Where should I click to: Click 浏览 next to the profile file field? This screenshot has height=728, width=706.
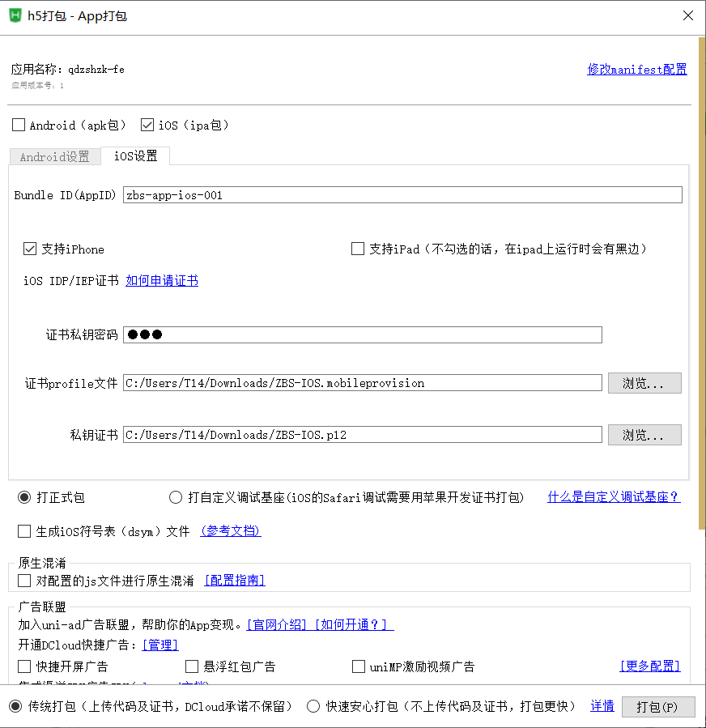pos(644,382)
